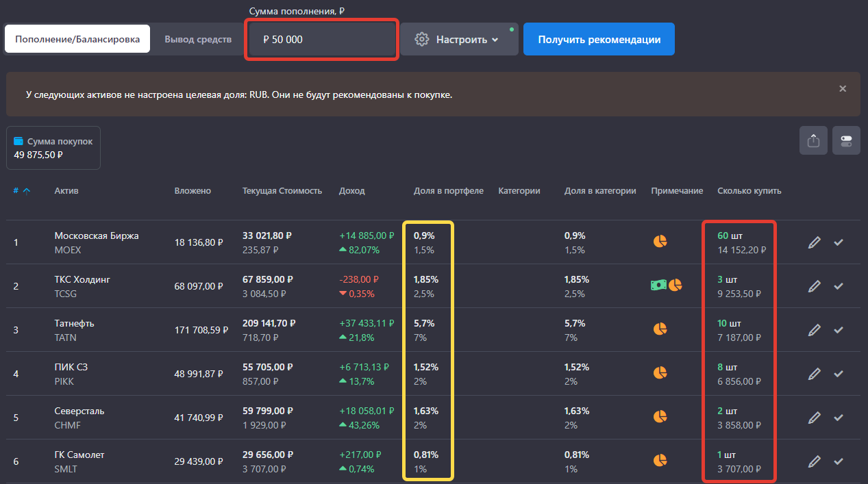Click the 29 656,00 ₽ current value cell
The height and width of the screenshot is (484, 868).
tap(267, 455)
